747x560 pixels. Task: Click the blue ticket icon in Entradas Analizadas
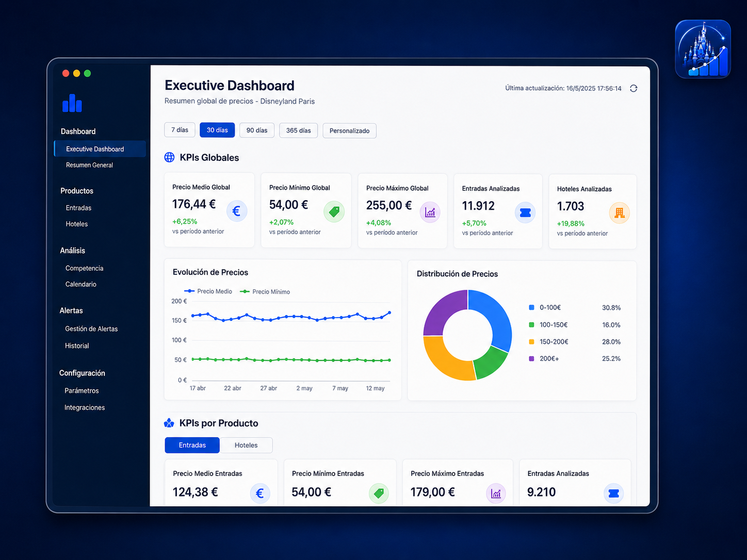click(x=525, y=213)
